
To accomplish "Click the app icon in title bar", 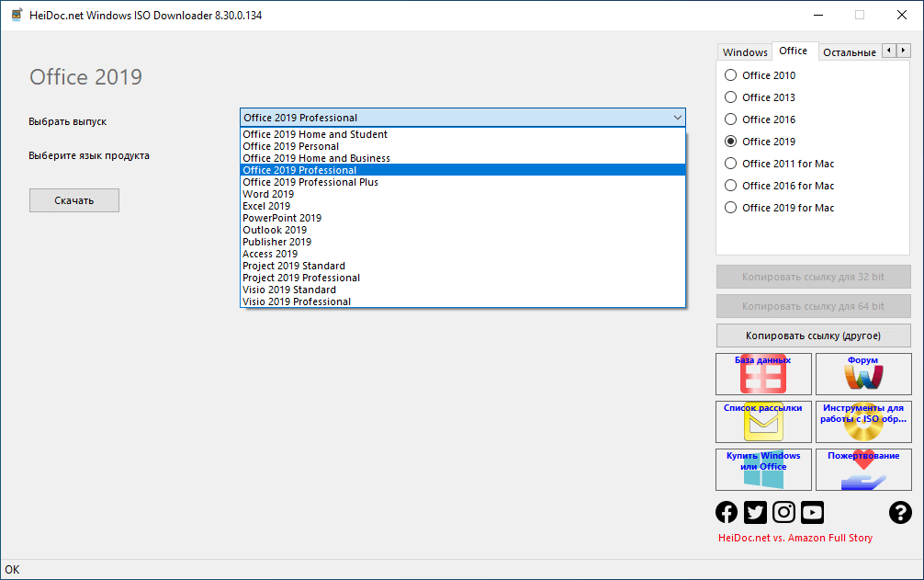I will click(17, 16).
